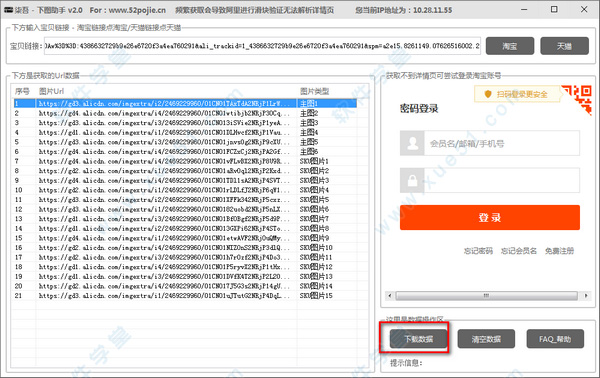Click the right arrow of the horizontal scrollbar
600x378 pixels.
tap(586, 296)
